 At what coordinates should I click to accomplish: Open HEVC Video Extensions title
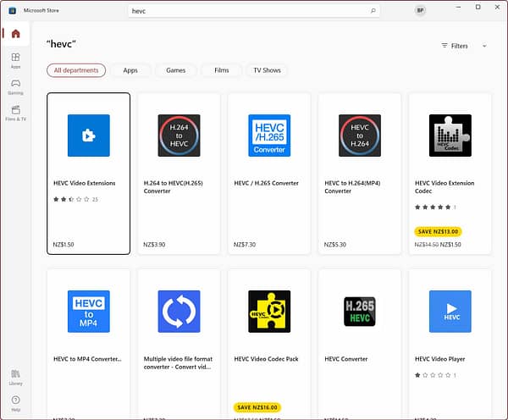[x=84, y=183]
